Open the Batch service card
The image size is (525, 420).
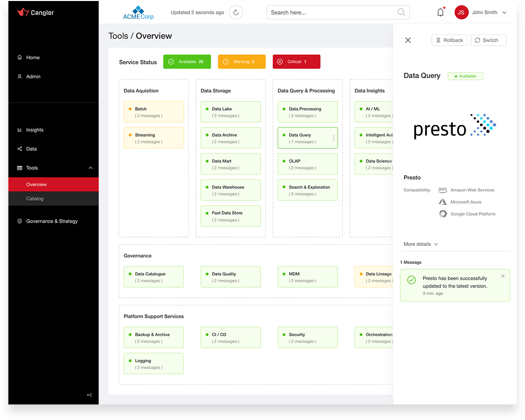(x=154, y=112)
